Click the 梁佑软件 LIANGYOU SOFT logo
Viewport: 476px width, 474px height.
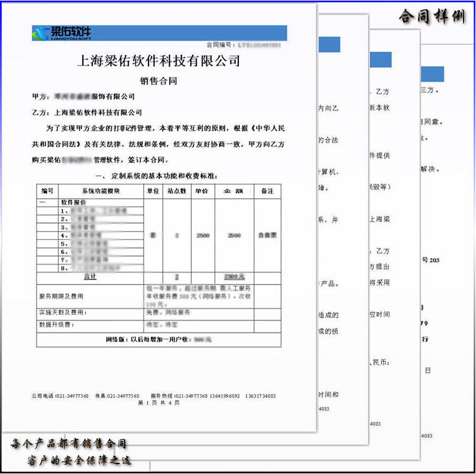point(62,33)
